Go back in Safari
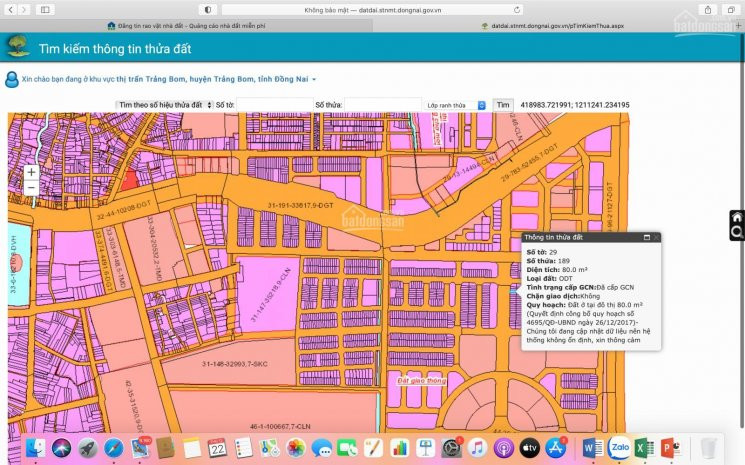Image resolution: width=745 pixels, height=465 pixels. 10,9
